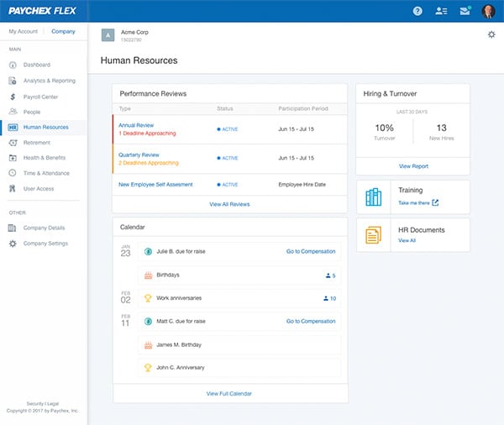Image resolution: width=504 pixels, height=425 pixels.
Task: Open Health & Benefits menu item
Action: click(45, 158)
